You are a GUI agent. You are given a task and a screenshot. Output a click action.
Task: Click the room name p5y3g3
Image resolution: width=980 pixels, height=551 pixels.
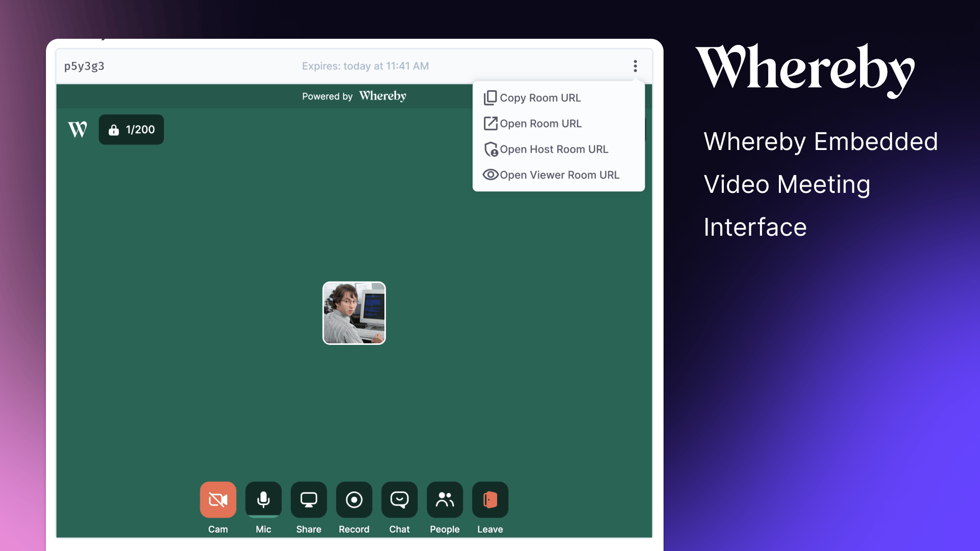pos(84,66)
